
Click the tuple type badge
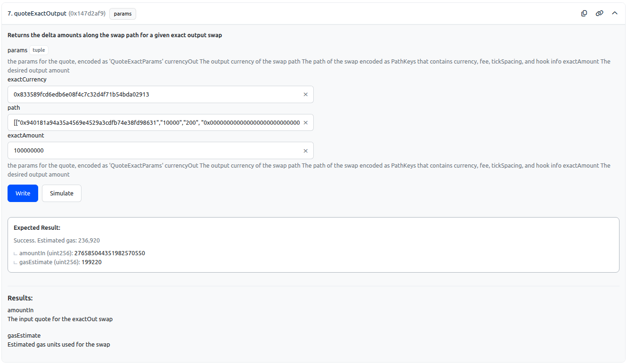click(39, 50)
